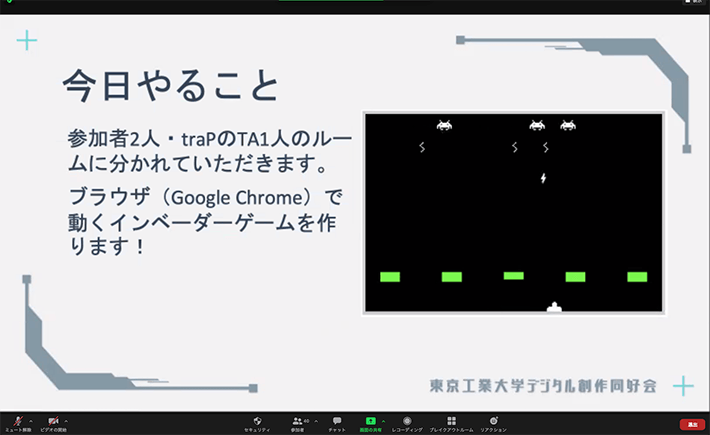710x435 pixels.
Task: Open breakout rooms
Action: 451,421
